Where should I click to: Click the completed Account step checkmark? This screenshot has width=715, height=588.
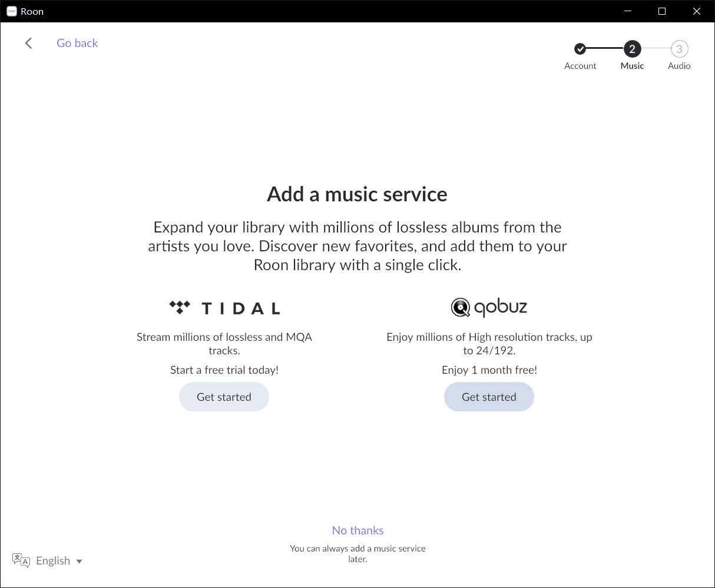[580, 49]
